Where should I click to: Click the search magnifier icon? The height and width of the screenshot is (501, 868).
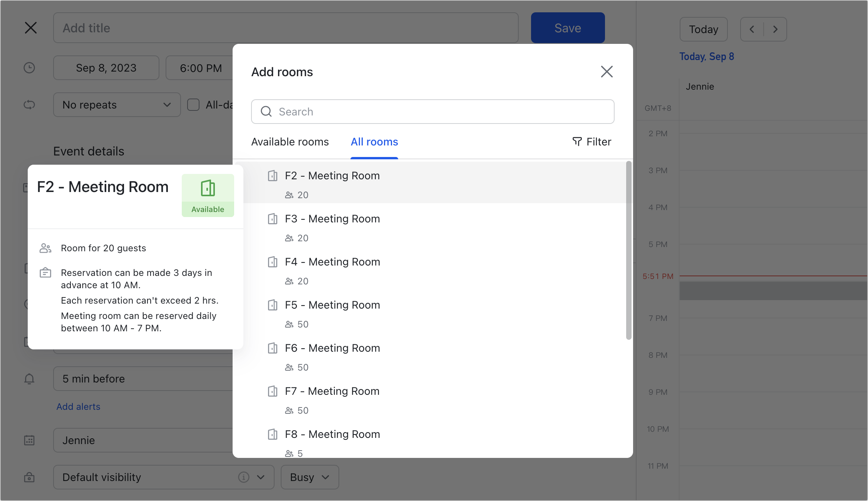coord(266,112)
